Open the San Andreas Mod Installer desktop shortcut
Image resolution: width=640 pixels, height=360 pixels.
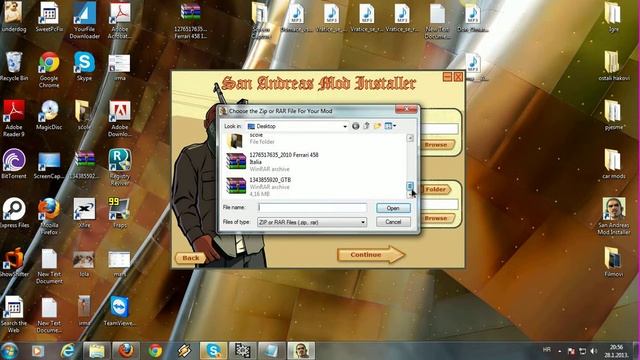614,217
